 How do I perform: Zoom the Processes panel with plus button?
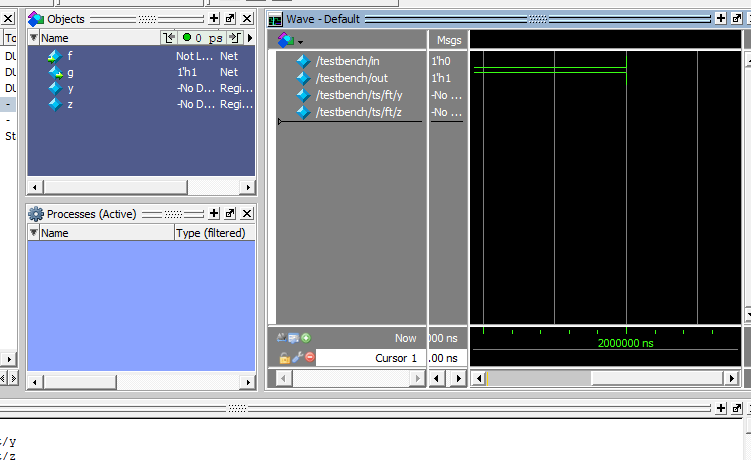point(214,213)
